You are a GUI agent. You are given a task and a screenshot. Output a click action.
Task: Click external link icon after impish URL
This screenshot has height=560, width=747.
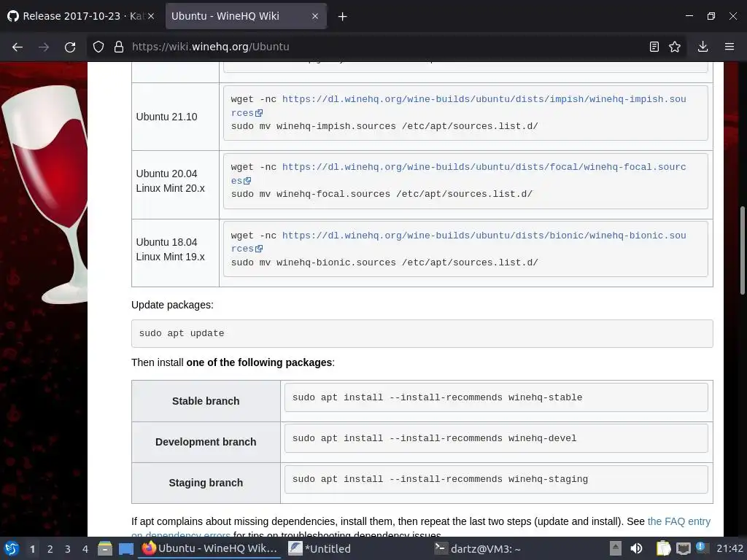[259, 113]
